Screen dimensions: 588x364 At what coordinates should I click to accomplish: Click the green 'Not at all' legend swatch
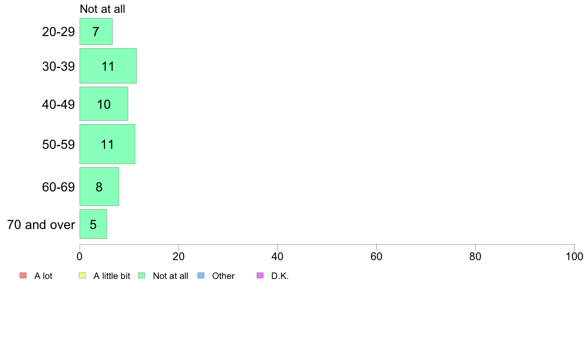(142, 275)
